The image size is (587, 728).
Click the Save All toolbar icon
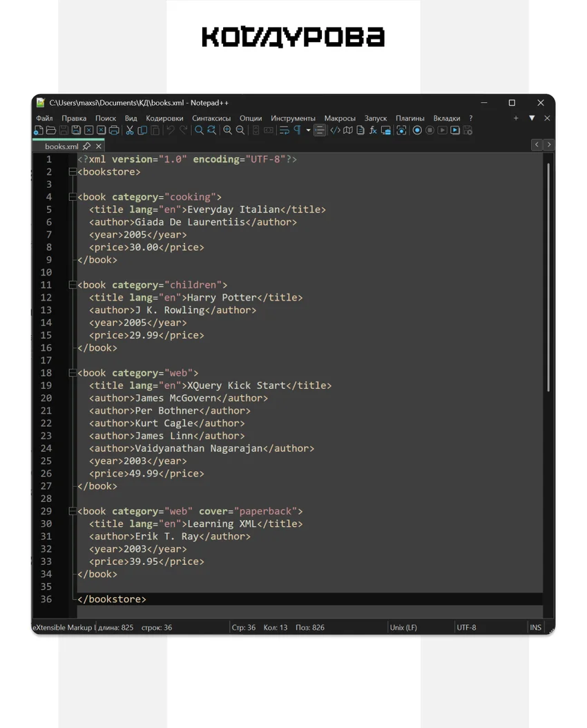76,131
